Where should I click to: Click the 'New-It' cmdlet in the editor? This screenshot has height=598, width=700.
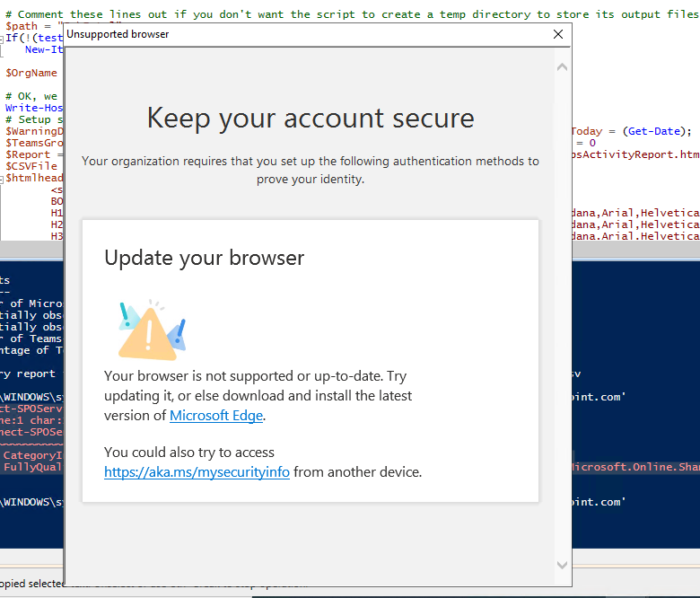(x=44, y=49)
